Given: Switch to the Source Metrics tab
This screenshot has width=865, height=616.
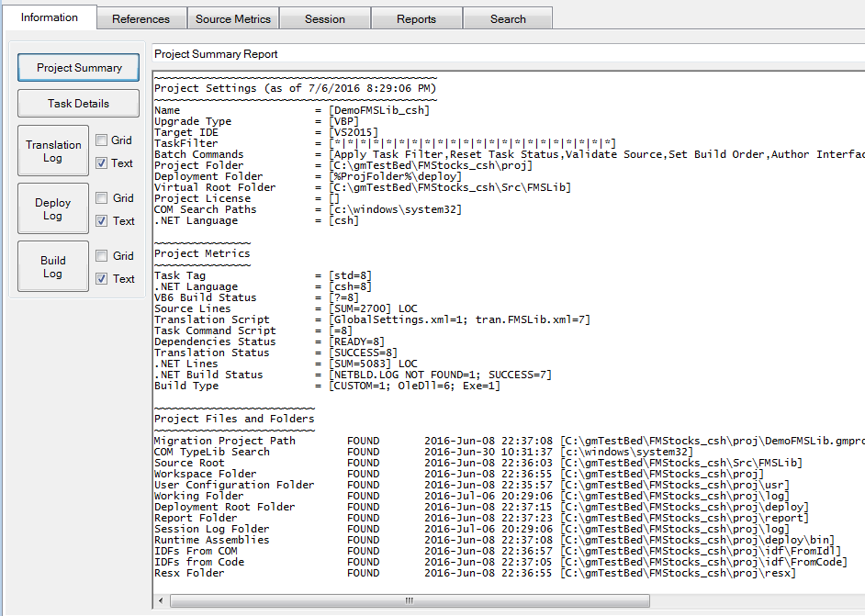Looking at the screenshot, I should [x=233, y=18].
